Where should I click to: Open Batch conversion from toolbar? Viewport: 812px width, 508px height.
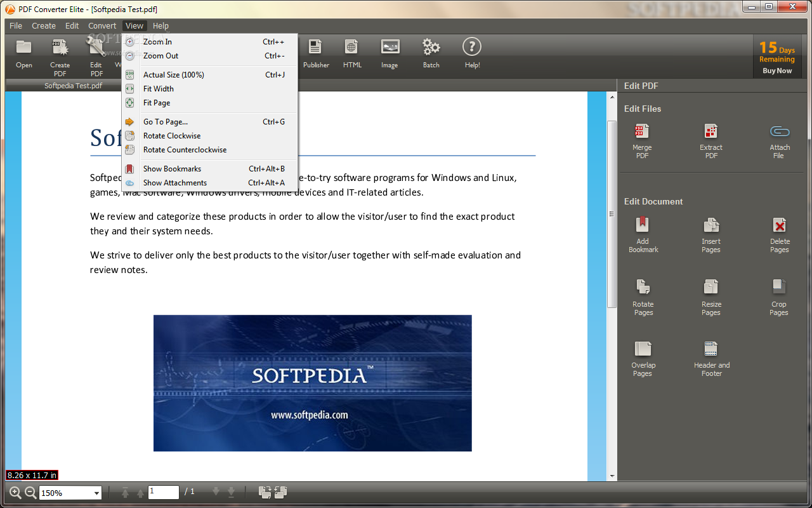[x=431, y=46]
